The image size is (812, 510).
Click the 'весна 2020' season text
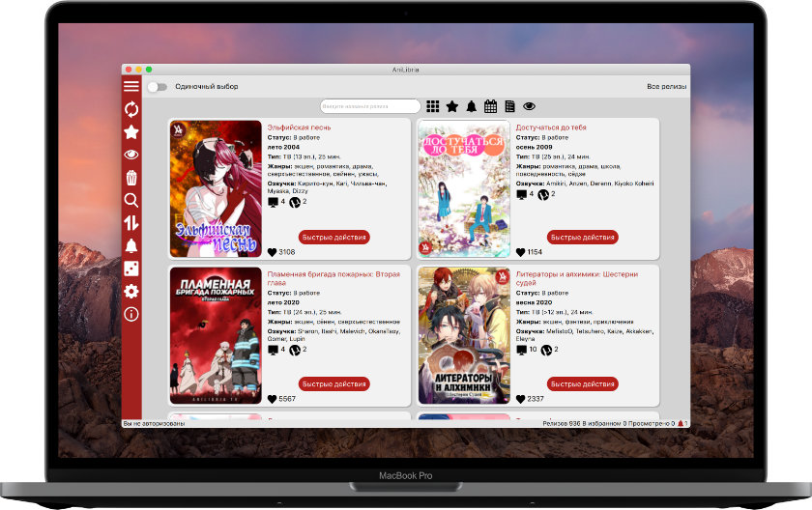534,302
